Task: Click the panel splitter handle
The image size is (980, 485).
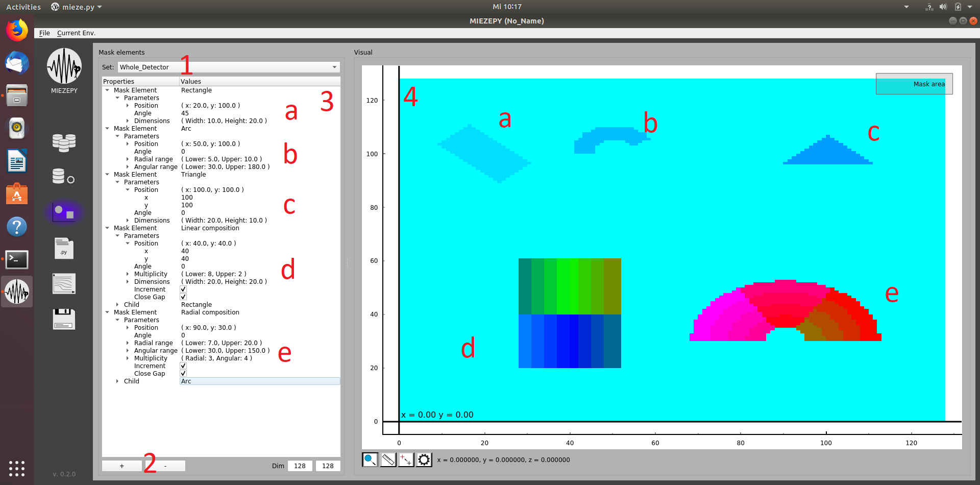Action: pyautogui.click(x=347, y=263)
